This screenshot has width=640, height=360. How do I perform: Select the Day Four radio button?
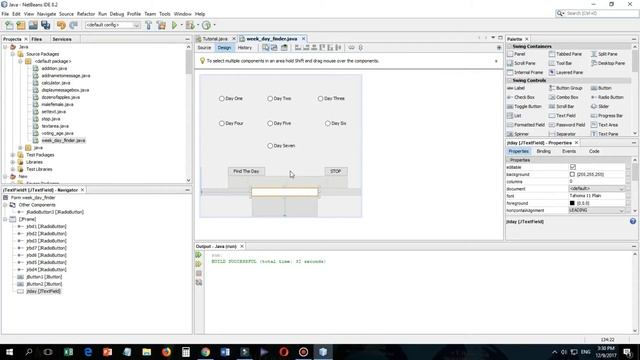coord(231,123)
